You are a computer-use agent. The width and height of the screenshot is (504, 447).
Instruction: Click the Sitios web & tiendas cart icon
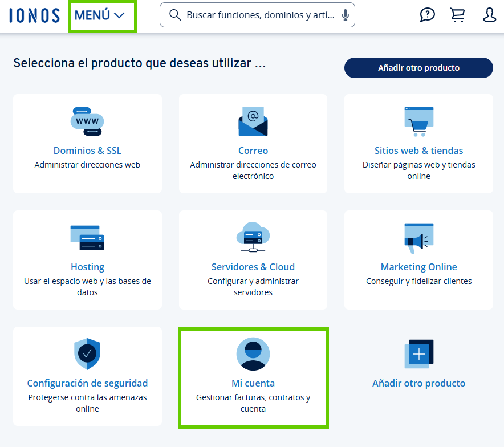[419, 121]
